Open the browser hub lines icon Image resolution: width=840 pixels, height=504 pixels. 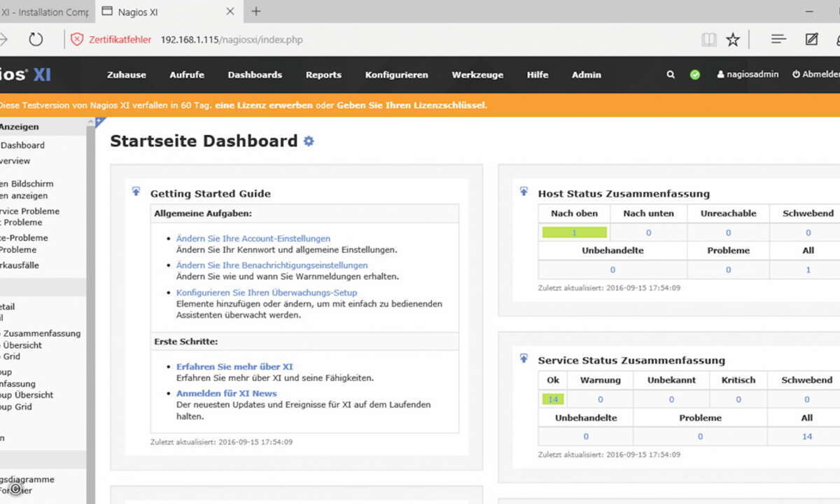778,39
